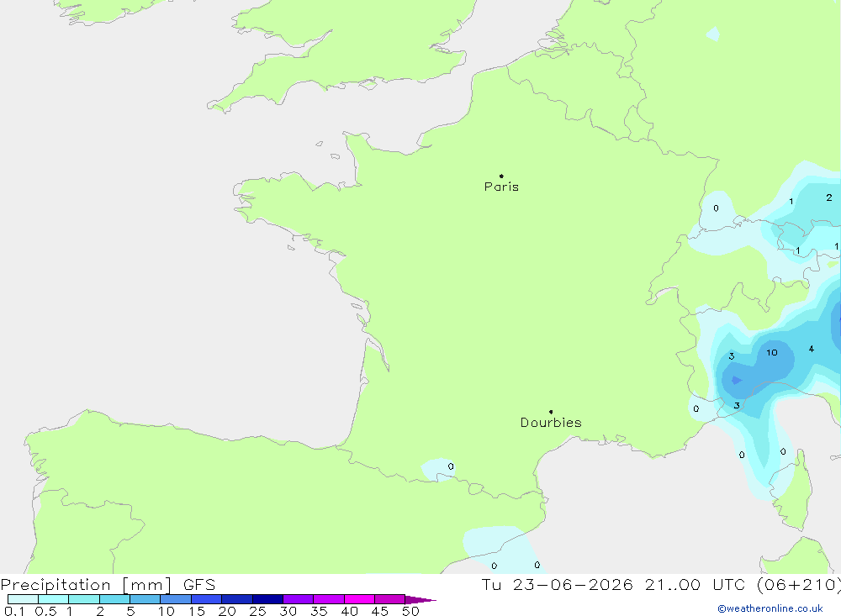The height and width of the screenshot is (616, 841).
Task: Click the "GFS" model label
Action: (199, 584)
